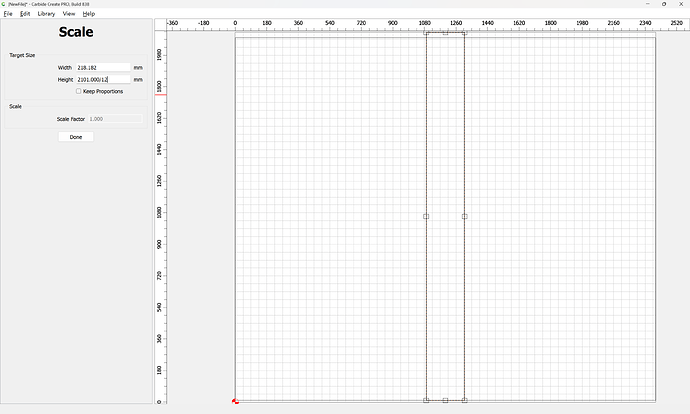Click the red origin marker on canvas
Screen dimensions: 690x414
[x=235, y=401]
